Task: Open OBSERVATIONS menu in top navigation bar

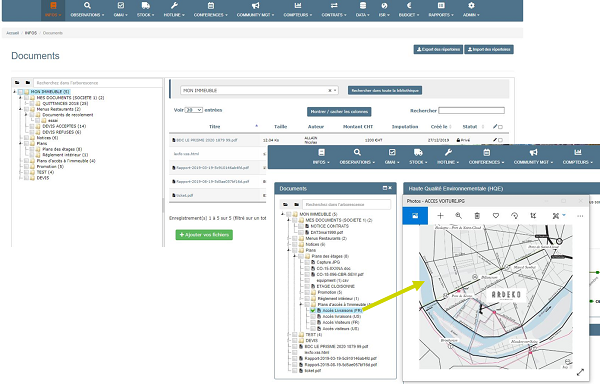Action: point(87,10)
